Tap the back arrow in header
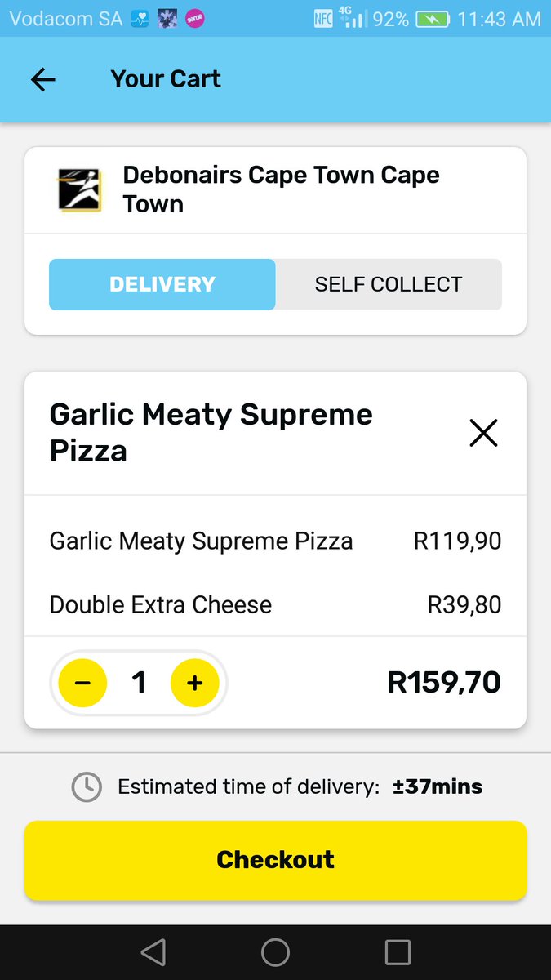Image resolution: width=551 pixels, height=980 pixels. tap(42, 79)
